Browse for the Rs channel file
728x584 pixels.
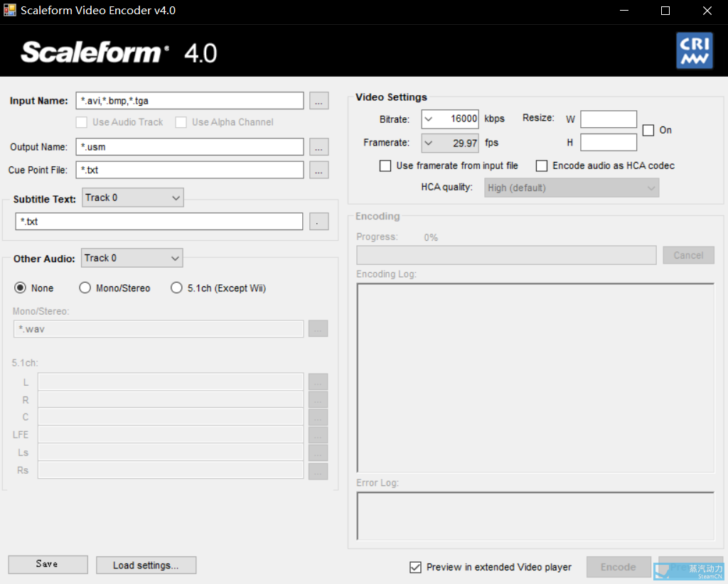[318, 471]
